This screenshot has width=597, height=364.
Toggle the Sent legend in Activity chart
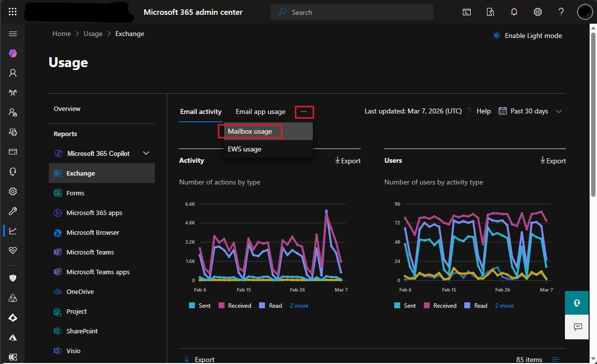tap(200, 306)
